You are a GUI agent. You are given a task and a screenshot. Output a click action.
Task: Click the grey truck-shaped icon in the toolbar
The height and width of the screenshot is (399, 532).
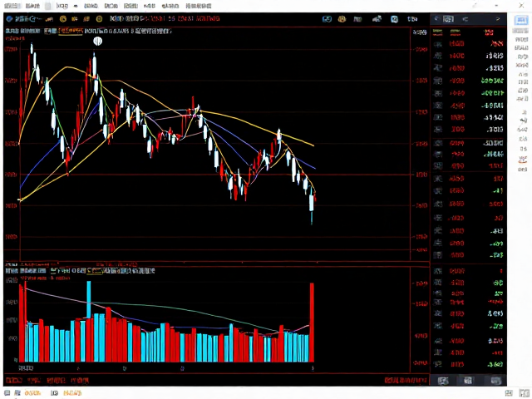click(x=377, y=19)
